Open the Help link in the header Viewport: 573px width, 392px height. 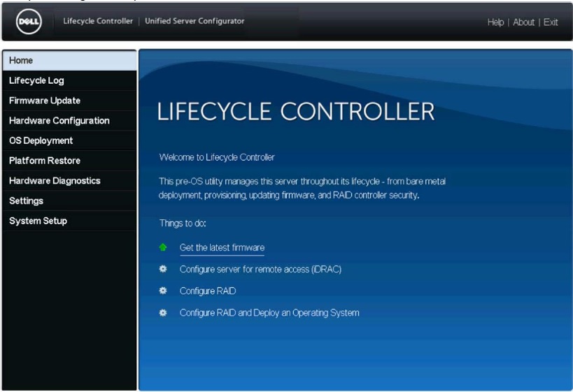click(x=495, y=22)
